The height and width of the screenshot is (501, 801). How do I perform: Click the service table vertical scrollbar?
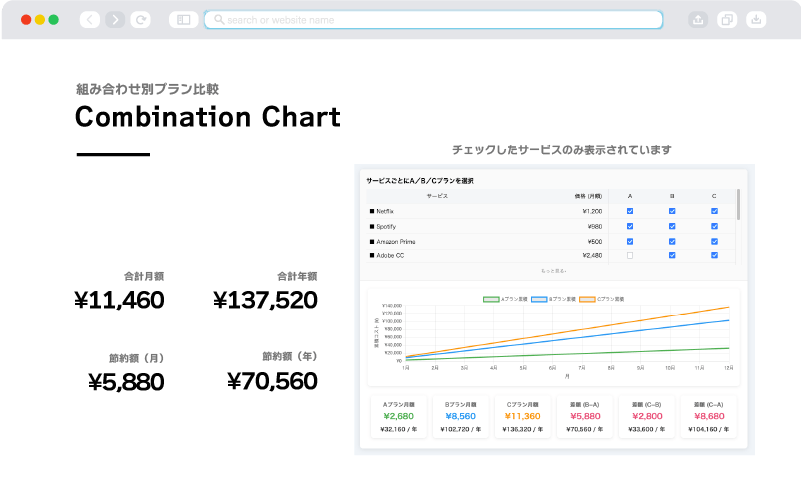click(739, 205)
